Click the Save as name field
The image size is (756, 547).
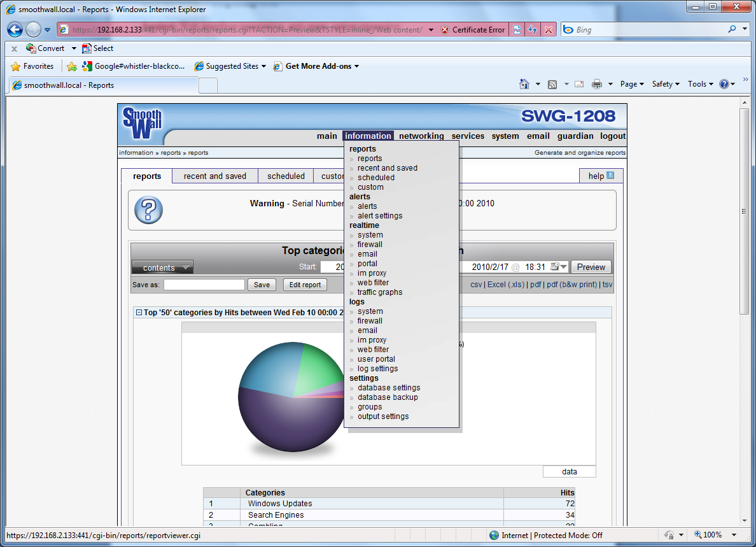[x=204, y=285]
